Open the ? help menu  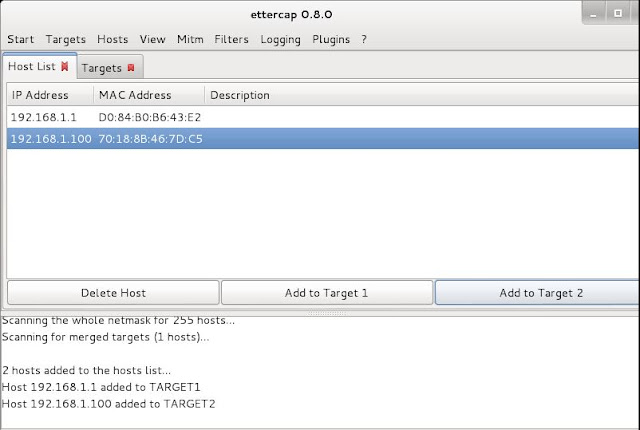pos(364,39)
